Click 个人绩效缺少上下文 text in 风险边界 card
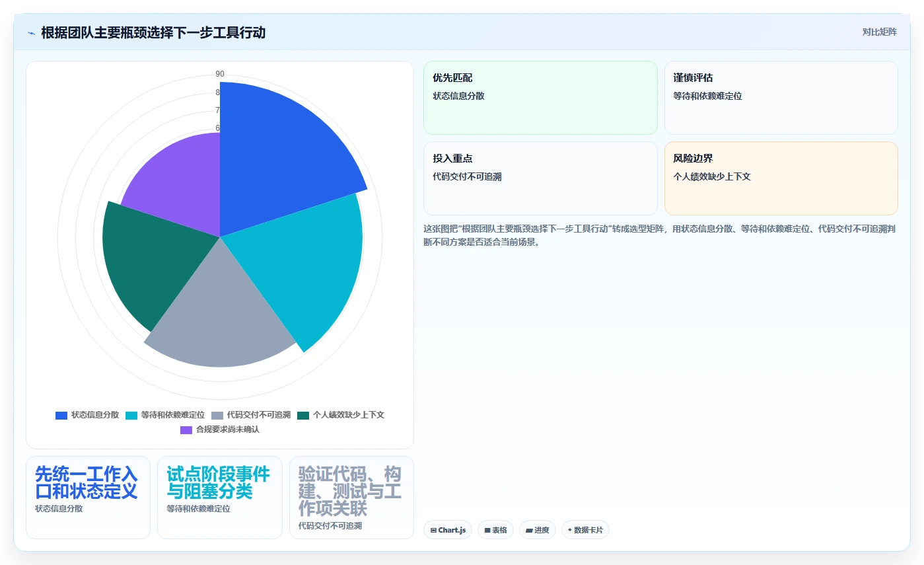The width and height of the screenshot is (924, 565). pos(712,176)
